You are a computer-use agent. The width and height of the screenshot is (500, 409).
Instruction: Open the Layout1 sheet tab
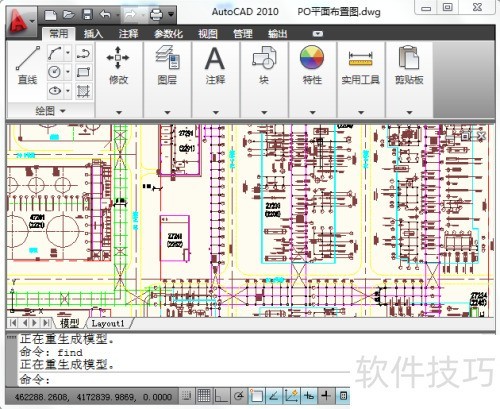[x=108, y=323]
